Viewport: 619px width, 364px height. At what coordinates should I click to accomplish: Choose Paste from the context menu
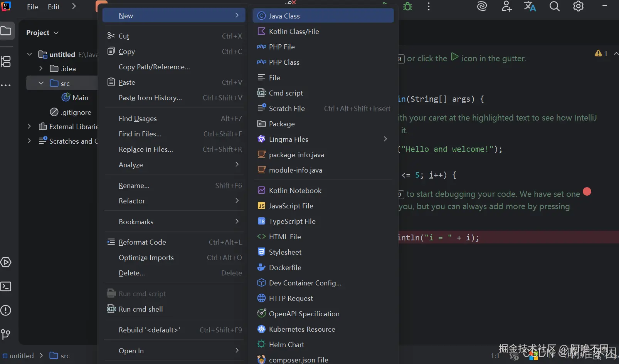(x=174, y=82)
